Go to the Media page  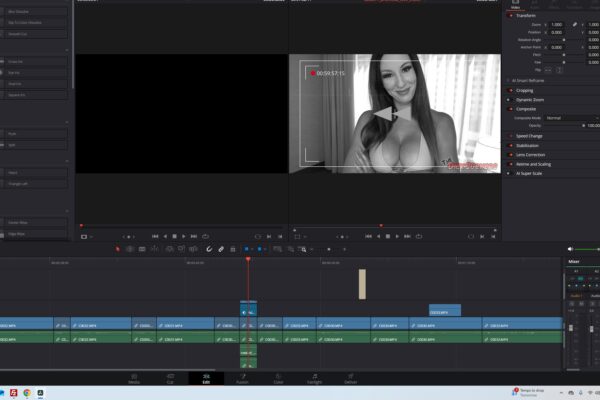tap(133, 381)
